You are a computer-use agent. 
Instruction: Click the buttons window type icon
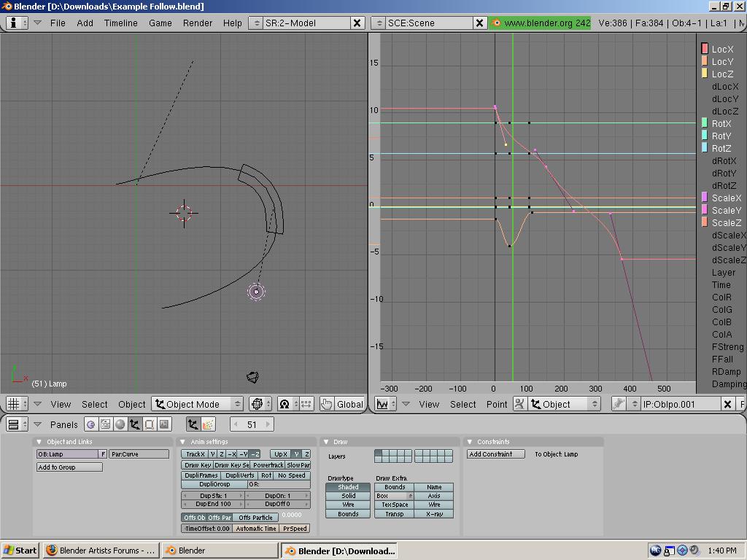[17, 424]
